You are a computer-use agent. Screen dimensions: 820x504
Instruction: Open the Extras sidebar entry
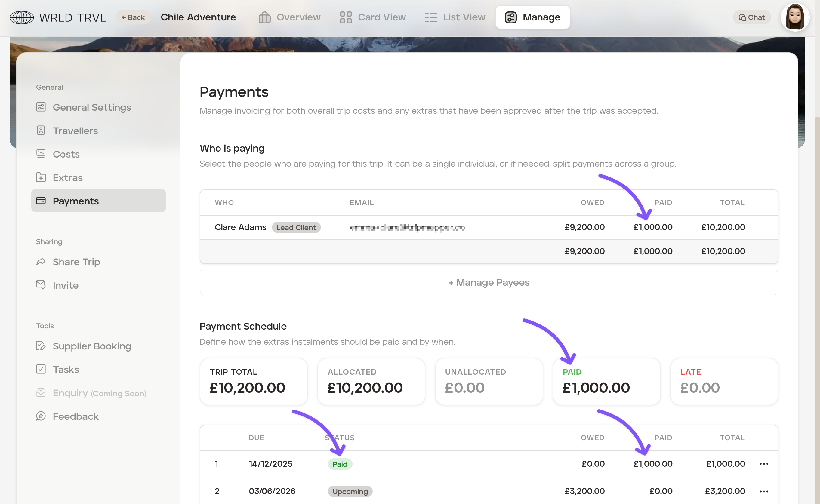[68, 178]
